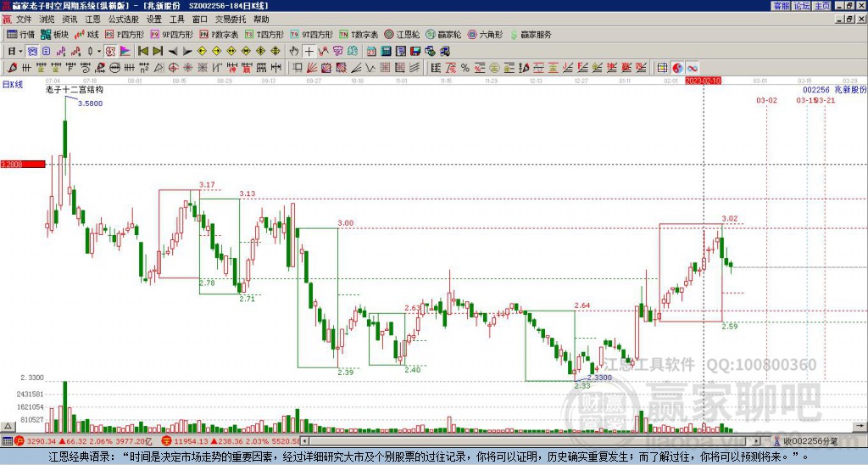Open the 9P四方形 tool

(x=171, y=34)
